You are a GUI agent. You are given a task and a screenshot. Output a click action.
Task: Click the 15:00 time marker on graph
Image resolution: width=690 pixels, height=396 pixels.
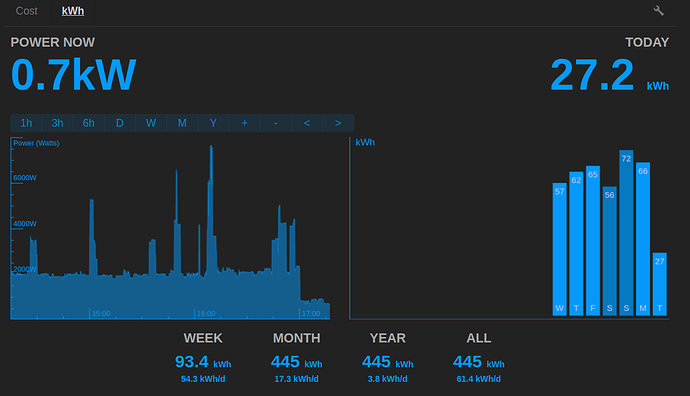point(101,314)
